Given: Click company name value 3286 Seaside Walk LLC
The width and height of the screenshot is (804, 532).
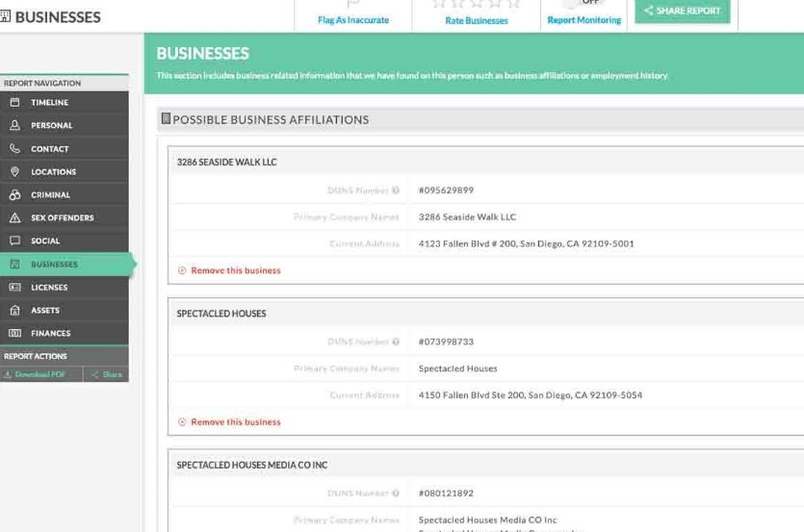Looking at the screenshot, I should (467, 216).
